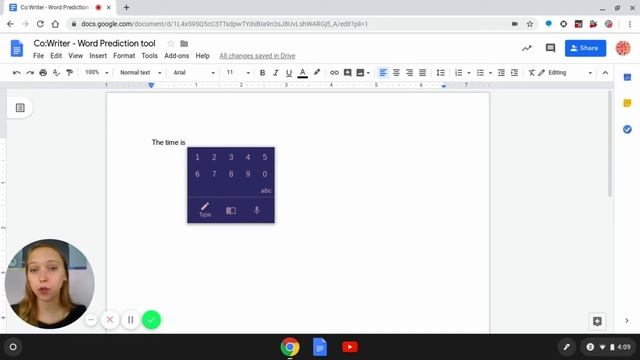The image size is (640, 360).
Task: Open the Editing mode dropdown
Action: point(566,73)
